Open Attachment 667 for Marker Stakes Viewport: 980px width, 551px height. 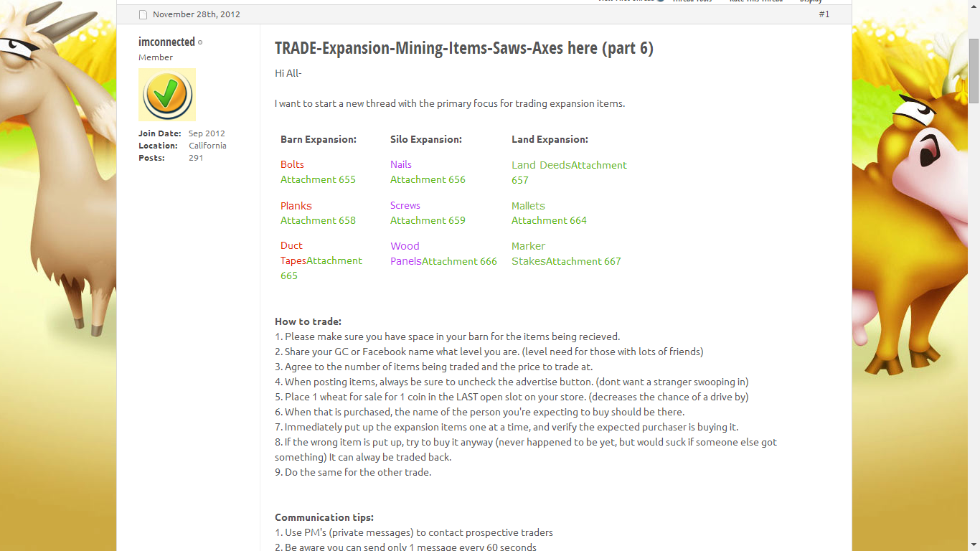click(x=583, y=261)
